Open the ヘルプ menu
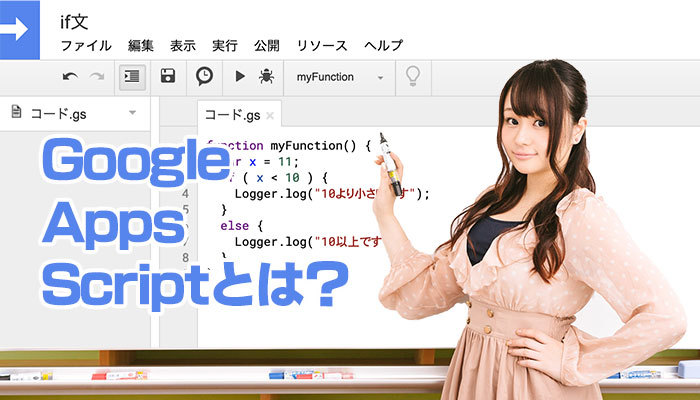 pyautogui.click(x=383, y=46)
